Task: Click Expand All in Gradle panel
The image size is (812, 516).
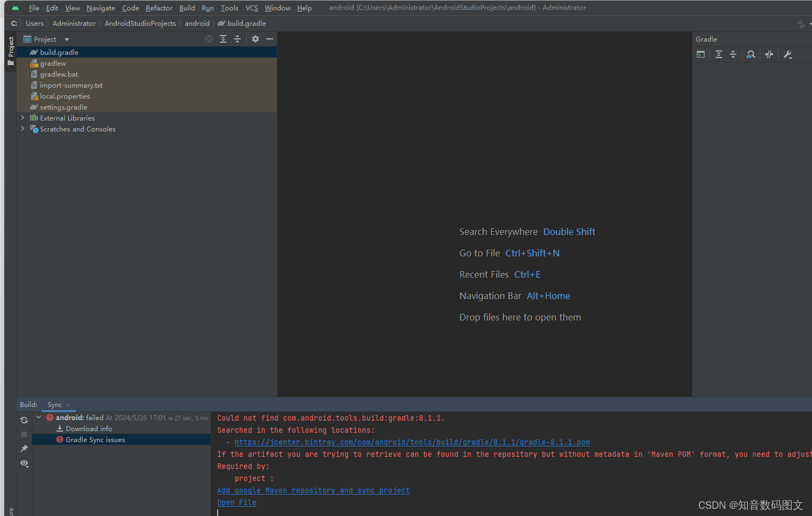Action: pyautogui.click(x=719, y=54)
